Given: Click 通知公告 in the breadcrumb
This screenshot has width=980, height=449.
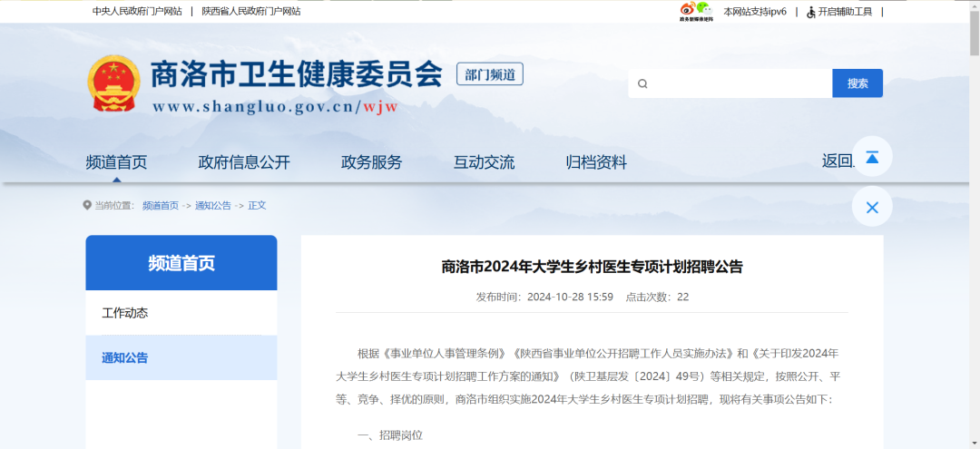Looking at the screenshot, I should [x=212, y=206].
